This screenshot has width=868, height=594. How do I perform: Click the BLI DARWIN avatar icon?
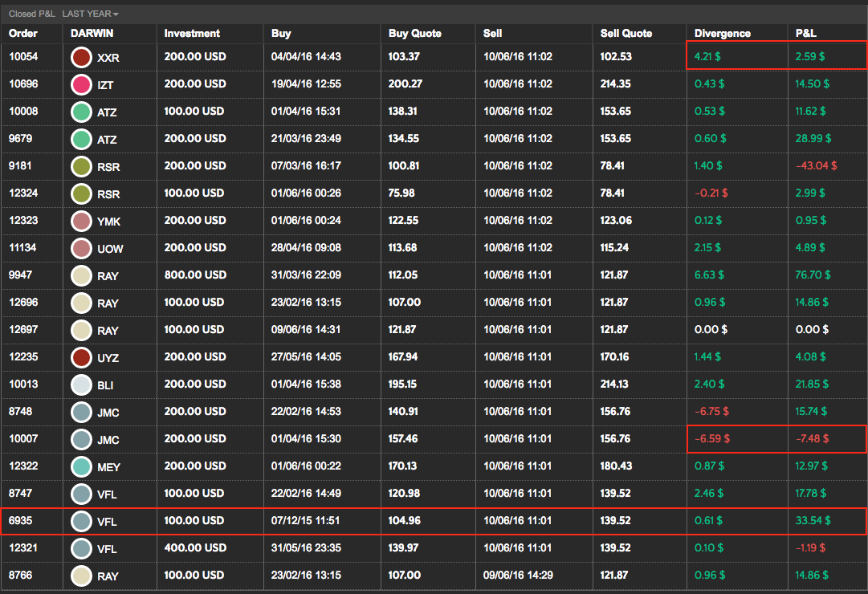pos(81,384)
